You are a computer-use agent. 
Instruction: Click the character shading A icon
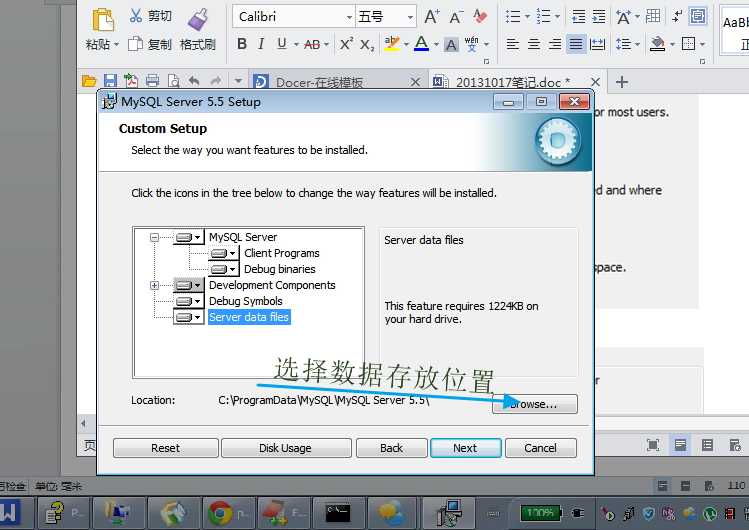tap(450, 44)
